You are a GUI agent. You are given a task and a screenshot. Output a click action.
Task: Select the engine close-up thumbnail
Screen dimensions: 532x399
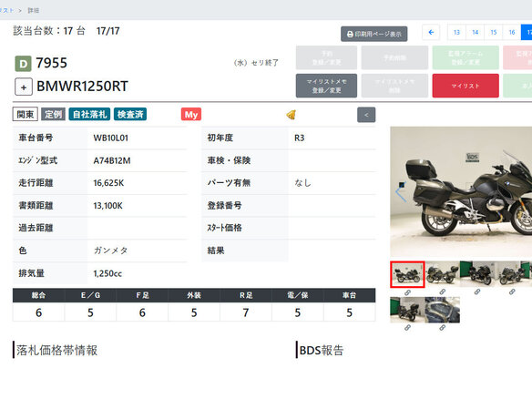point(443,310)
